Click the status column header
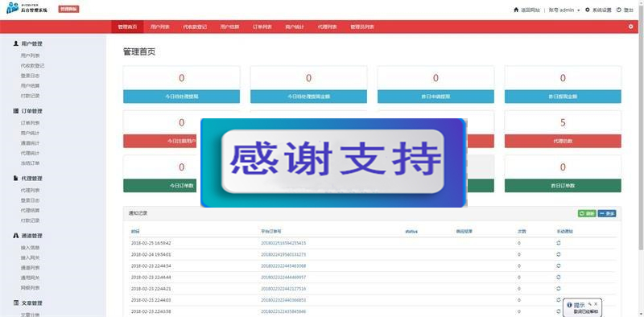This screenshot has height=317, width=644. tap(411, 232)
